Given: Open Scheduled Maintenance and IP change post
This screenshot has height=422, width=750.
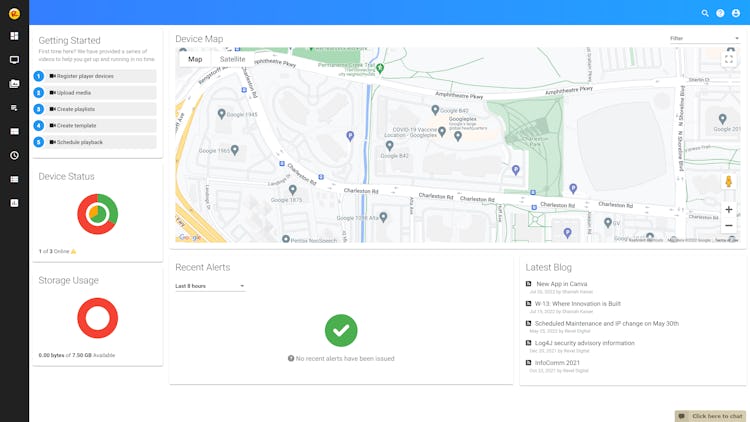Looking at the screenshot, I should coord(607,323).
